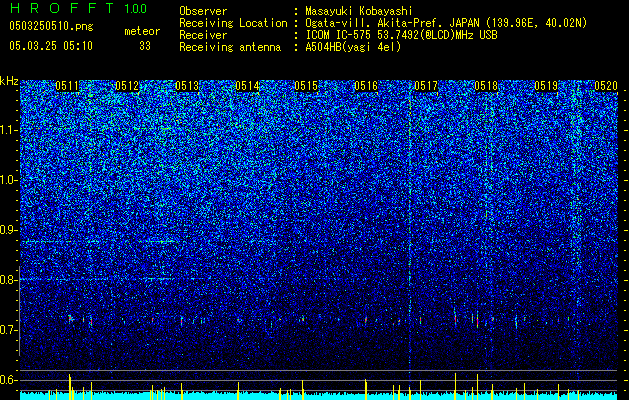Click the 1.0 kHz axis label

click(8, 180)
